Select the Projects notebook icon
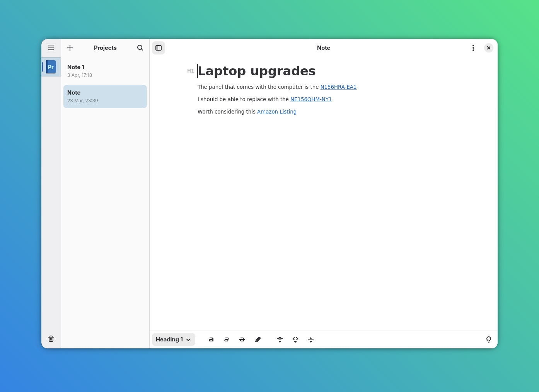Viewport: 539px width, 392px height. pyautogui.click(x=51, y=67)
